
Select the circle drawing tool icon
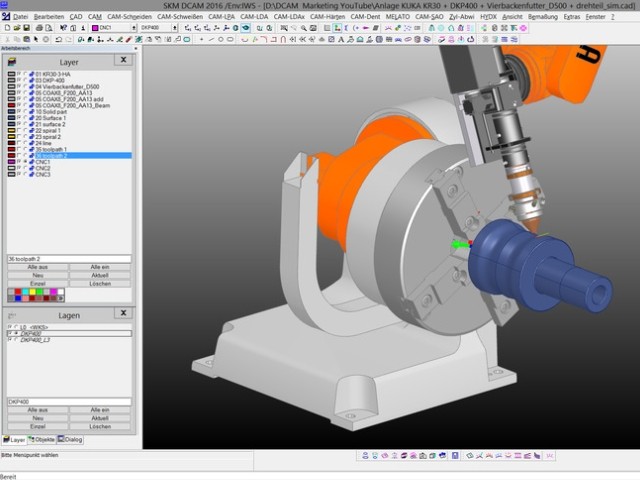click(x=220, y=40)
